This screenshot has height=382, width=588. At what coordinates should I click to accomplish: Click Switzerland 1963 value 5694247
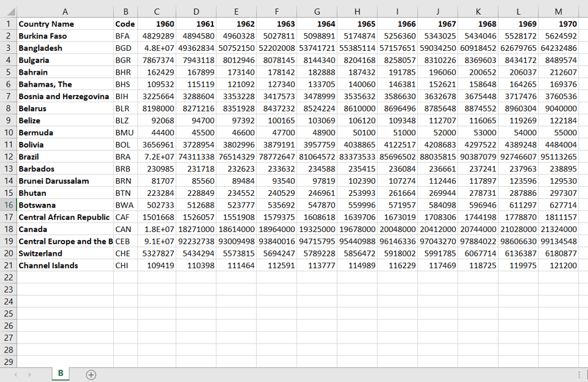(277, 253)
